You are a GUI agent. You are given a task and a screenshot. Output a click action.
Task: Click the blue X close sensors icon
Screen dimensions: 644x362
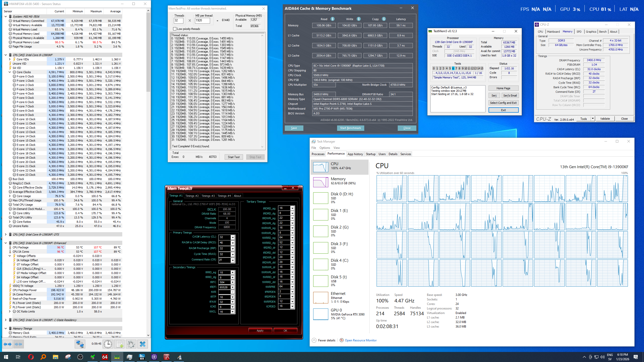point(142,344)
